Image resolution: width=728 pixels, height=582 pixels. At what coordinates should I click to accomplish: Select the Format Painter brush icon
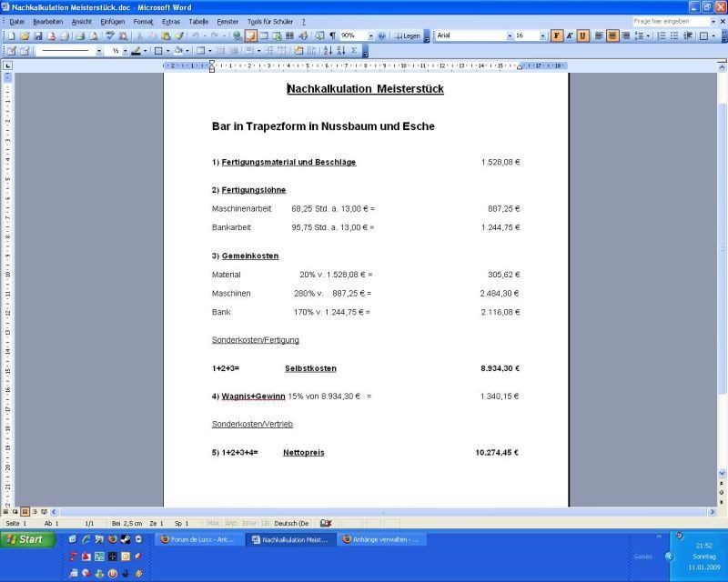click(x=179, y=35)
